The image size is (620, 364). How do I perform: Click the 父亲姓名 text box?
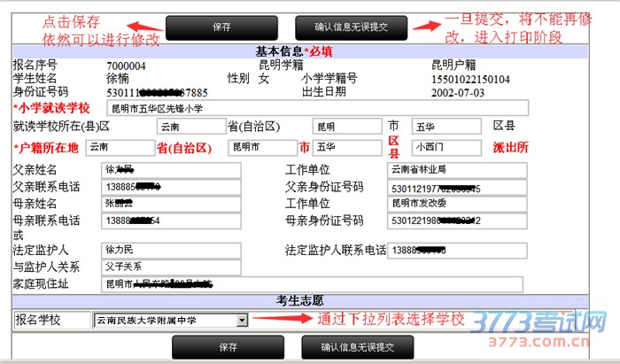click(170, 169)
